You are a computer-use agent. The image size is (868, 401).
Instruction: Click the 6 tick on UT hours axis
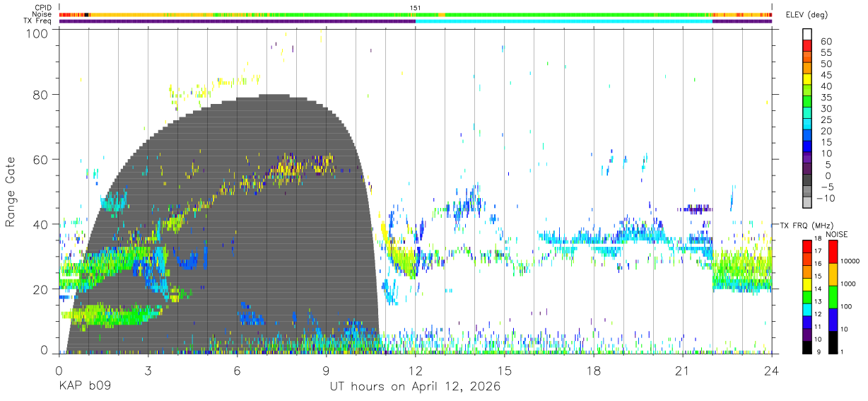[x=237, y=371]
